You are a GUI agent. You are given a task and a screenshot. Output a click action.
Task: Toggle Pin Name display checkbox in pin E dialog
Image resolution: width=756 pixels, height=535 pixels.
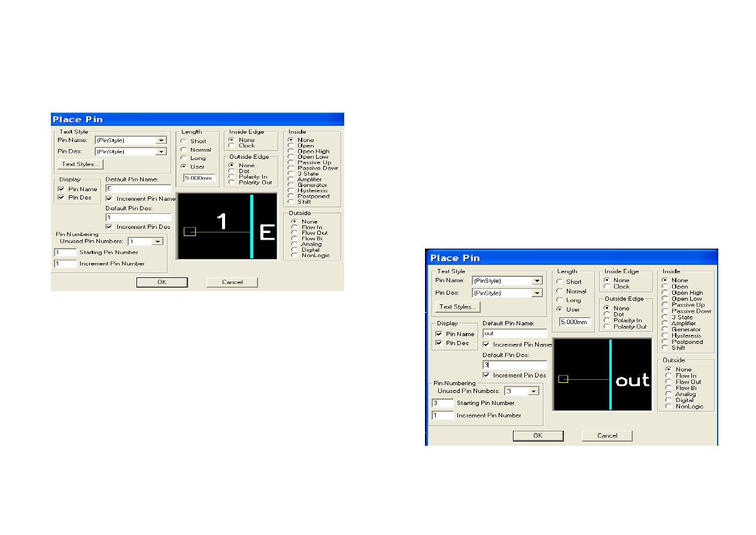click(x=61, y=189)
